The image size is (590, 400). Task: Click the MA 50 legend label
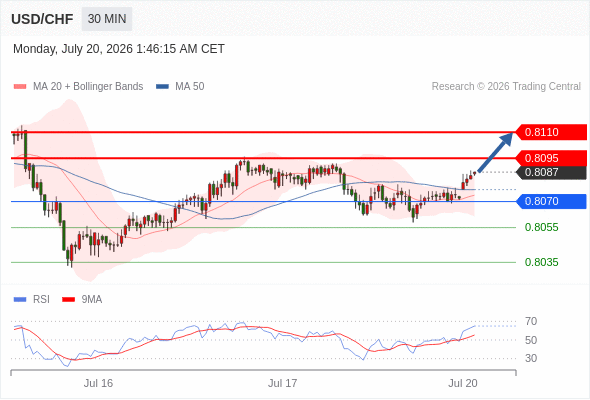[190, 87]
